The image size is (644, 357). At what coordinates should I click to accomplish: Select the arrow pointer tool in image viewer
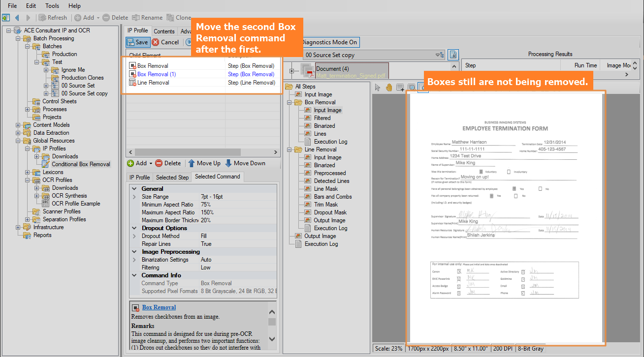tap(378, 88)
